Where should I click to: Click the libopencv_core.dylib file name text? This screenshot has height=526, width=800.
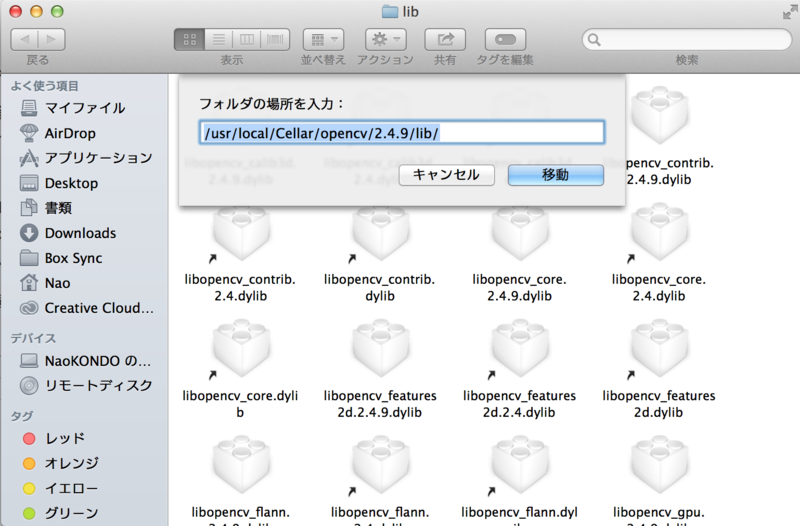tap(240, 404)
